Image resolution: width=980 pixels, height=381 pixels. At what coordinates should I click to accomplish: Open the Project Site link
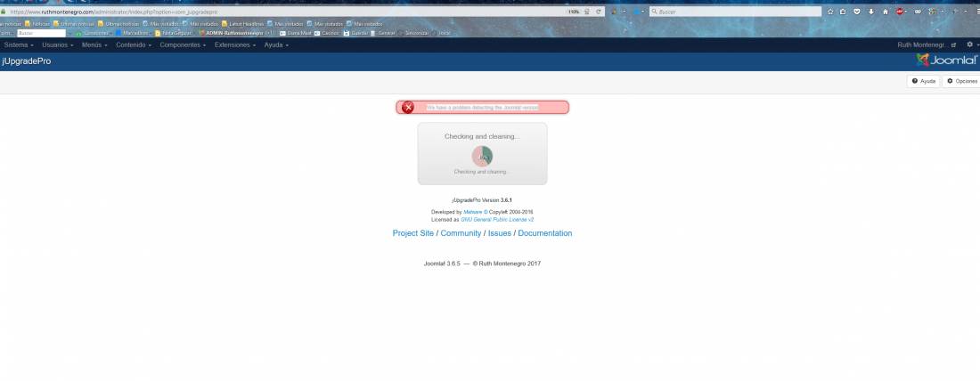pyautogui.click(x=413, y=233)
